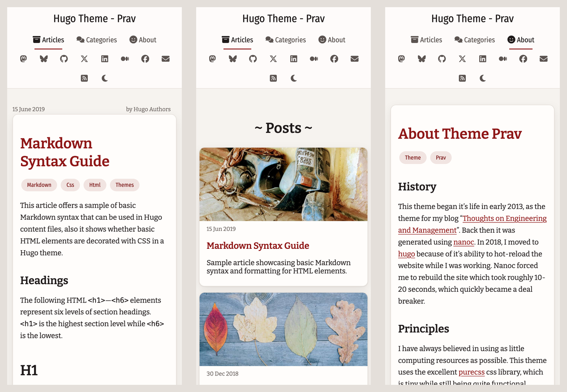Click Hugo Theme - Prav title, middle panel

point(283,19)
